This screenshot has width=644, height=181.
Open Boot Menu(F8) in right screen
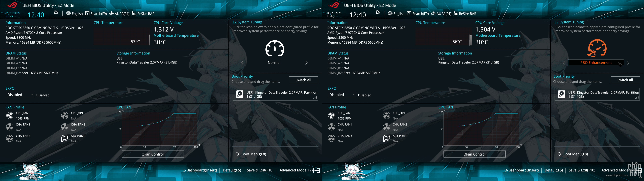point(573,154)
